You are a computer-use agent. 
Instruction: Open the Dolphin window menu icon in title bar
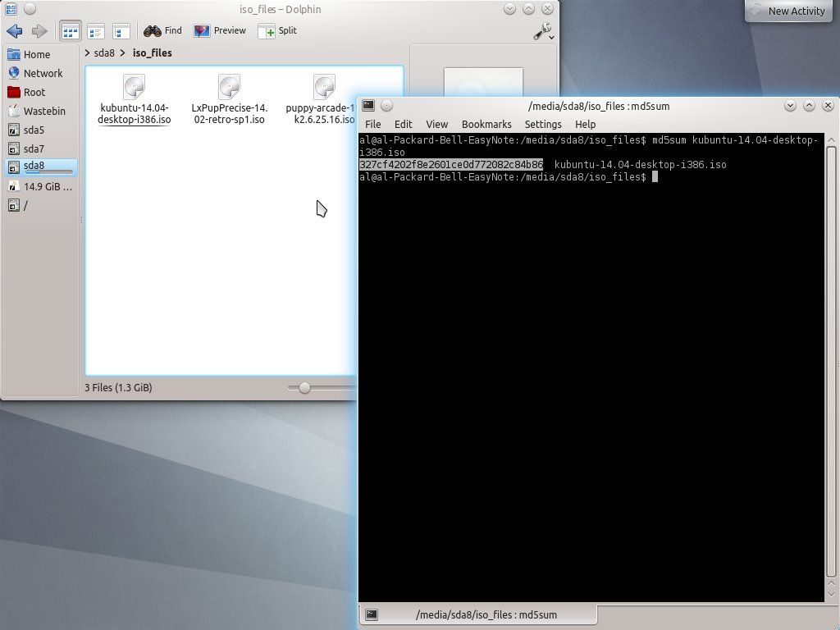point(11,9)
